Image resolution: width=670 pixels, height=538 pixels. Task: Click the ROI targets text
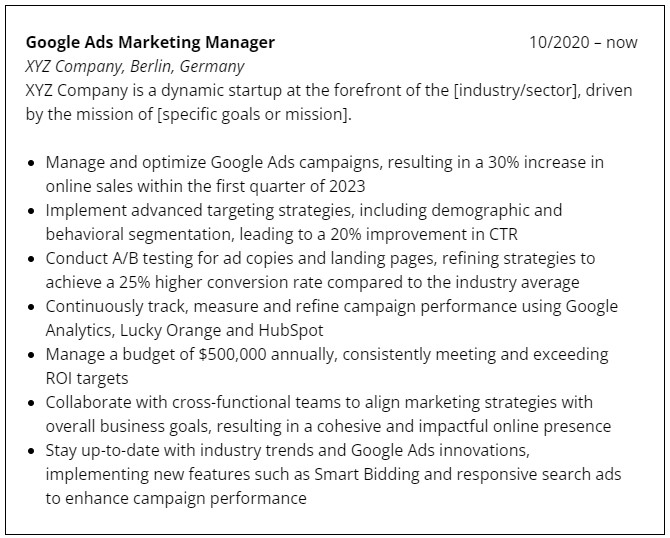(88, 378)
